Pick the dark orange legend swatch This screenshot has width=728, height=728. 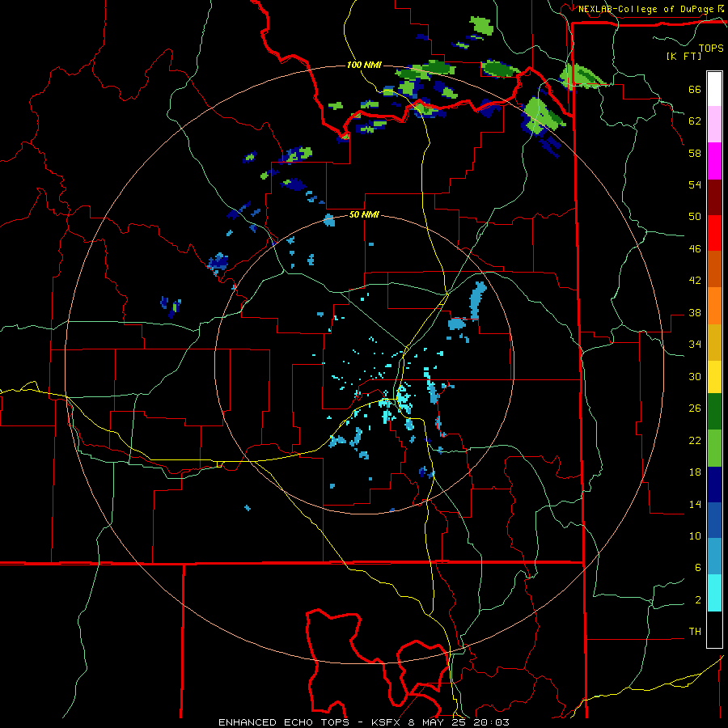(x=714, y=269)
